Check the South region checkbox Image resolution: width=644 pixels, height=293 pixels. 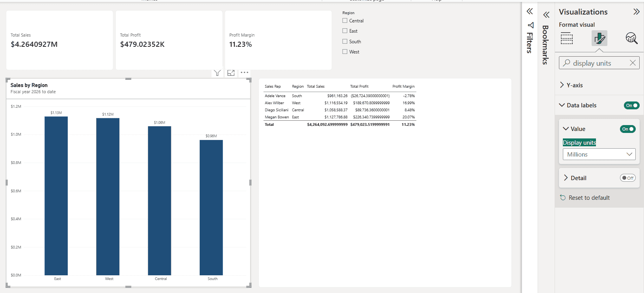(345, 41)
